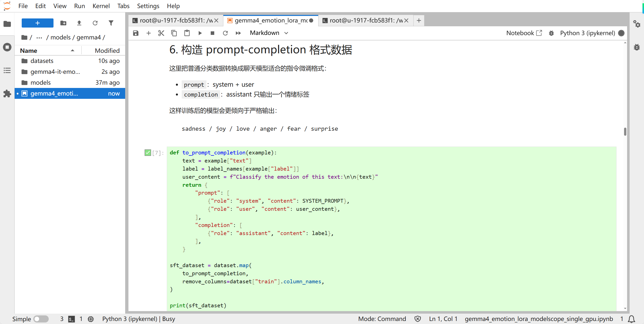Create a new folder
Image resolution: width=644 pixels, height=324 pixels.
(x=63, y=23)
